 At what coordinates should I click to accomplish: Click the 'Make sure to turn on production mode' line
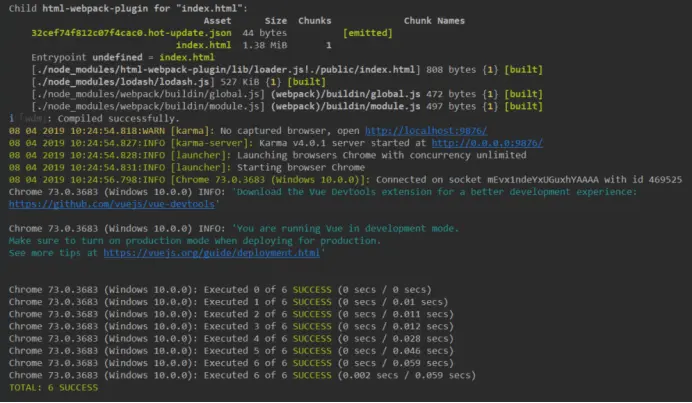tap(195, 241)
